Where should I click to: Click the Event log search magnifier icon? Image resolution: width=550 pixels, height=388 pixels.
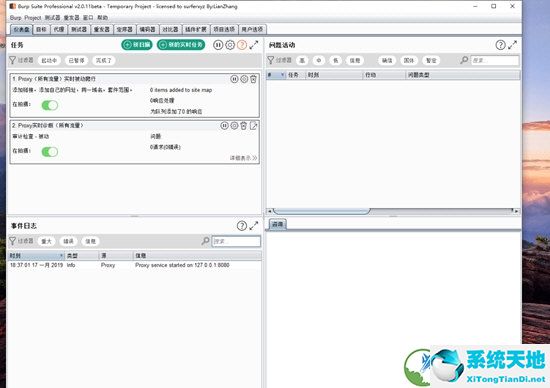click(206, 241)
